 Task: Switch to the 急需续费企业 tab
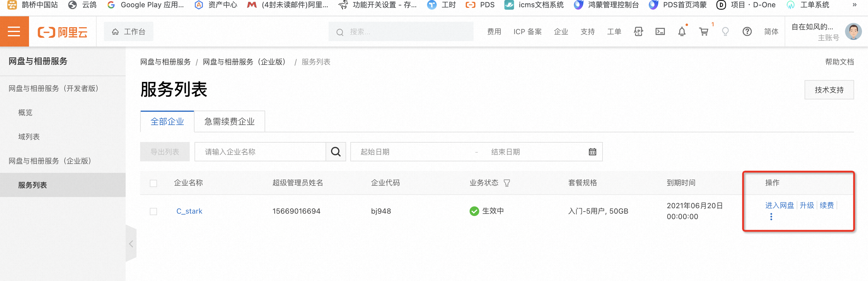[230, 122]
